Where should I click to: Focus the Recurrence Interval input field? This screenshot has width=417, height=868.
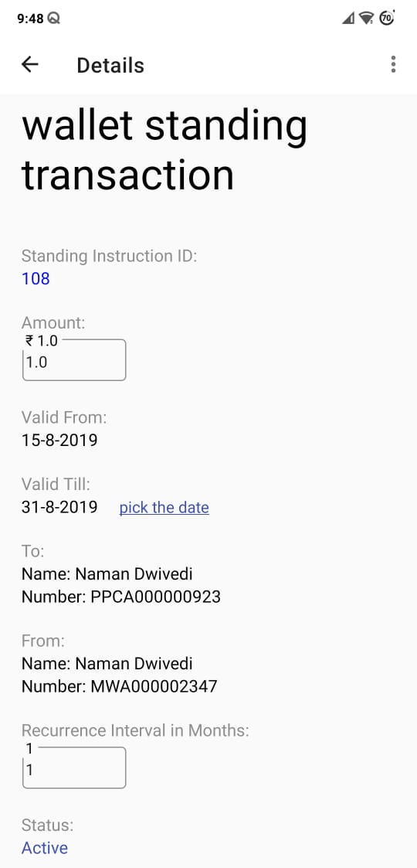point(74,768)
